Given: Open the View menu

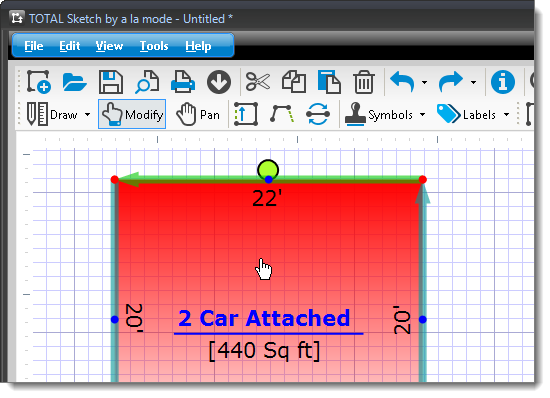Looking at the screenshot, I should coord(109,46).
